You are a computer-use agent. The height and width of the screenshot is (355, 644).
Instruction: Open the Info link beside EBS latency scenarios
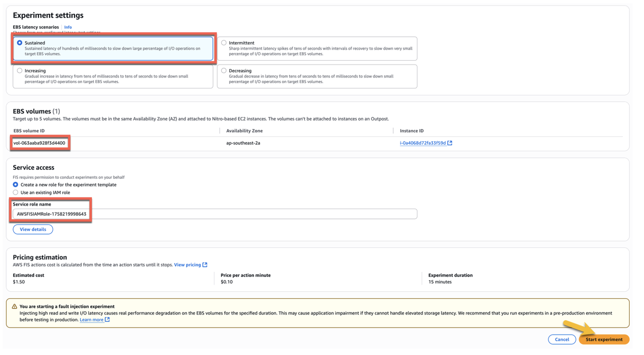(x=68, y=27)
